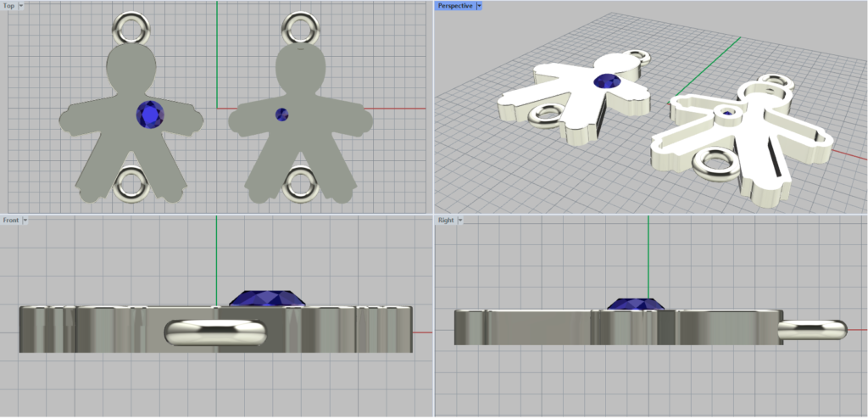Activate the Top viewport title label

click(x=9, y=6)
